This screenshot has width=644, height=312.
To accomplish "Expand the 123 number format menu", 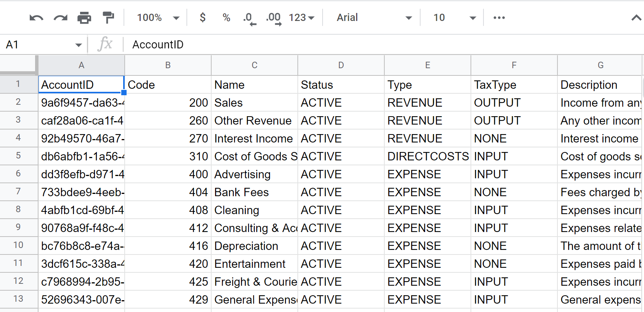I will pos(302,18).
